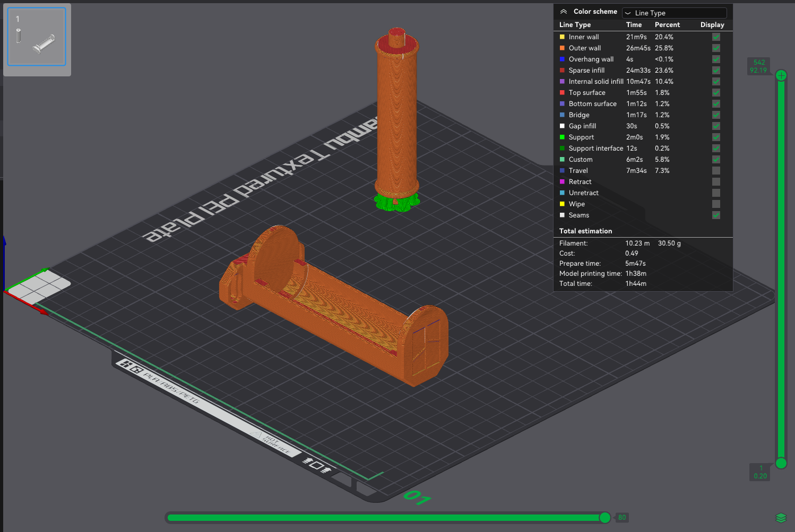Screen dimensions: 795x532
Task: Click the Overhang wall blue color swatch
Action: [562, 59]
